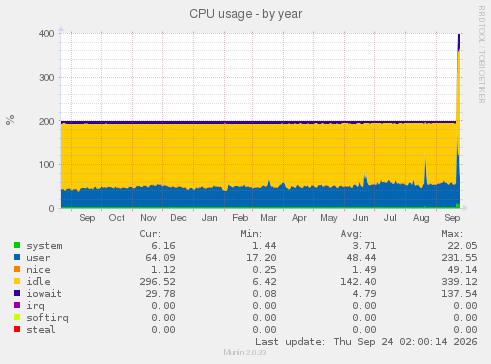
Task: Click the 'user' legend label
Action: tap(38, 258)
